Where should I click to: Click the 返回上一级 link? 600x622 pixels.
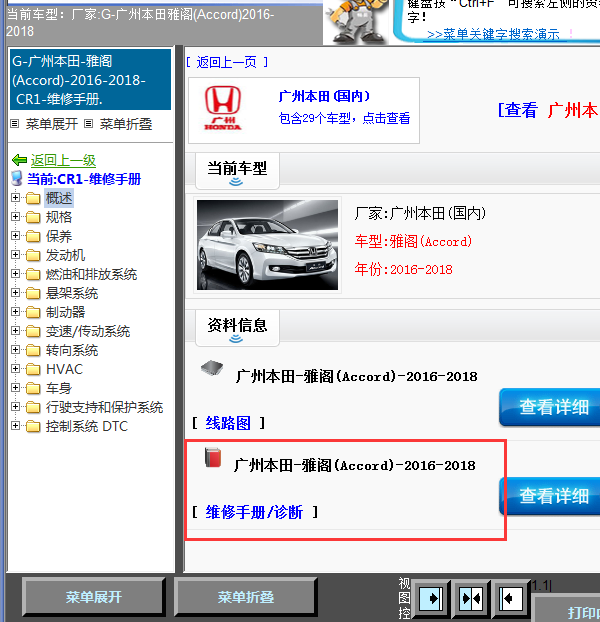[63, 160]
